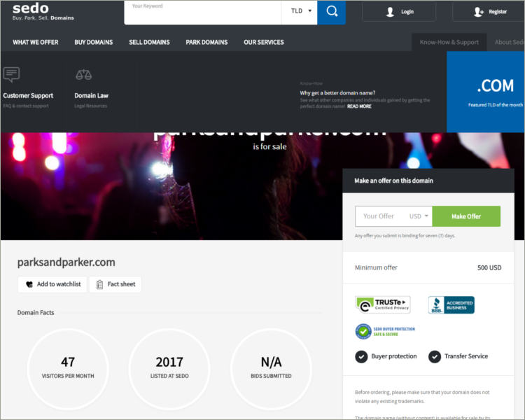Click the Buyer protection checkmark icon
The width and height of the screenshot is (525, 420).
pos(361,356)
